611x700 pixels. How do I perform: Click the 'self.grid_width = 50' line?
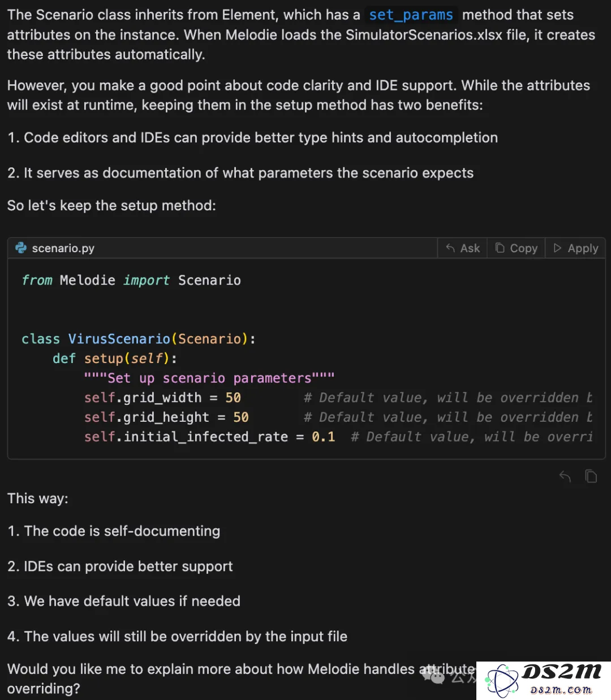162,397
